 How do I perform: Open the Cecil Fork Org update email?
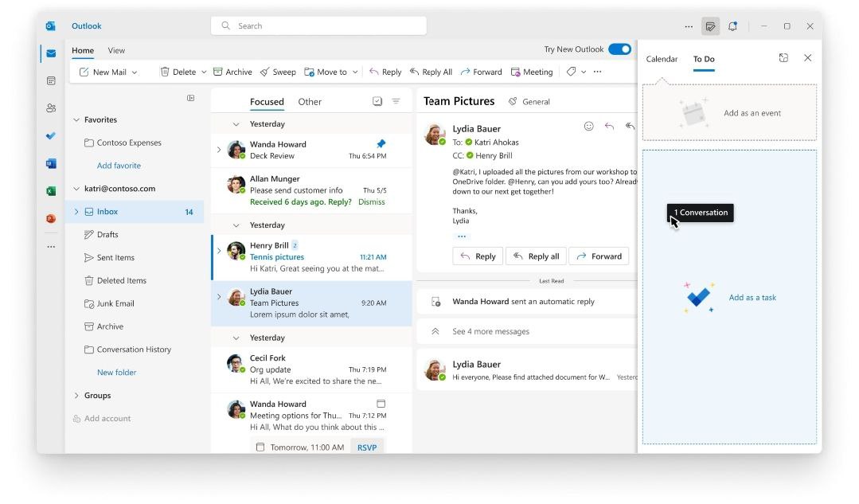point(311,369)
